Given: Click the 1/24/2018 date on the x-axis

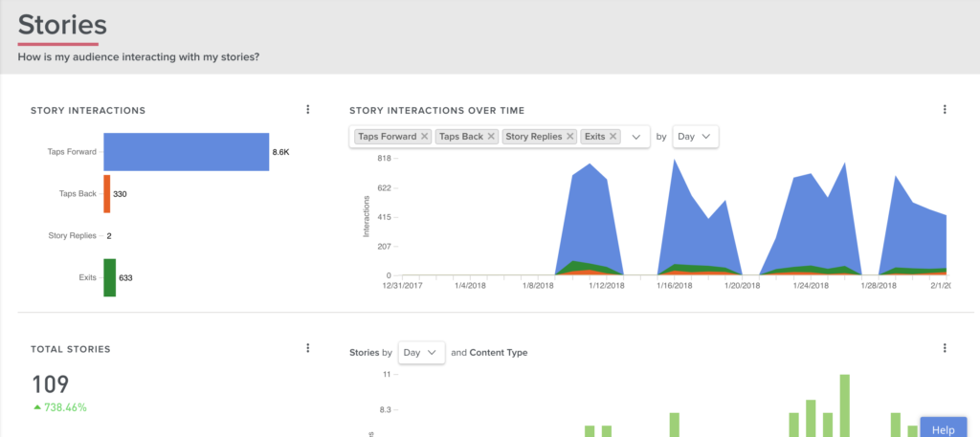Looking at the screenshot, I should pyautogui.click(x=810, y=285).
